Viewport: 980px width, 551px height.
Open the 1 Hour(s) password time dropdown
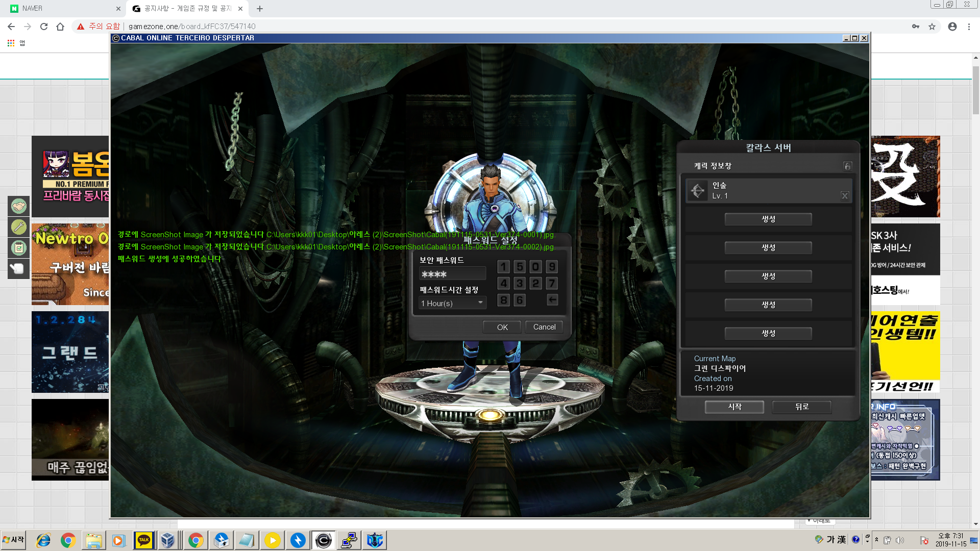click(452, 303)
